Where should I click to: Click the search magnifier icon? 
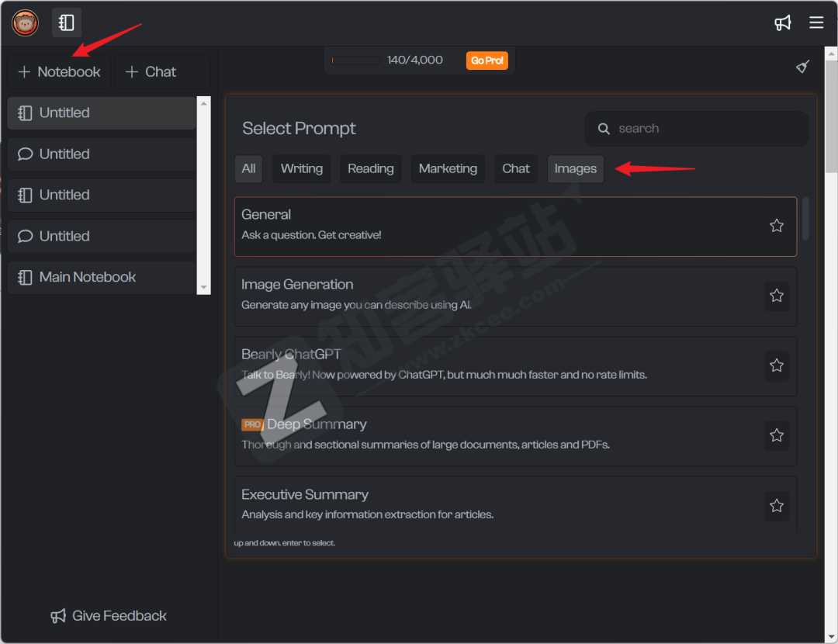point(604,129)
